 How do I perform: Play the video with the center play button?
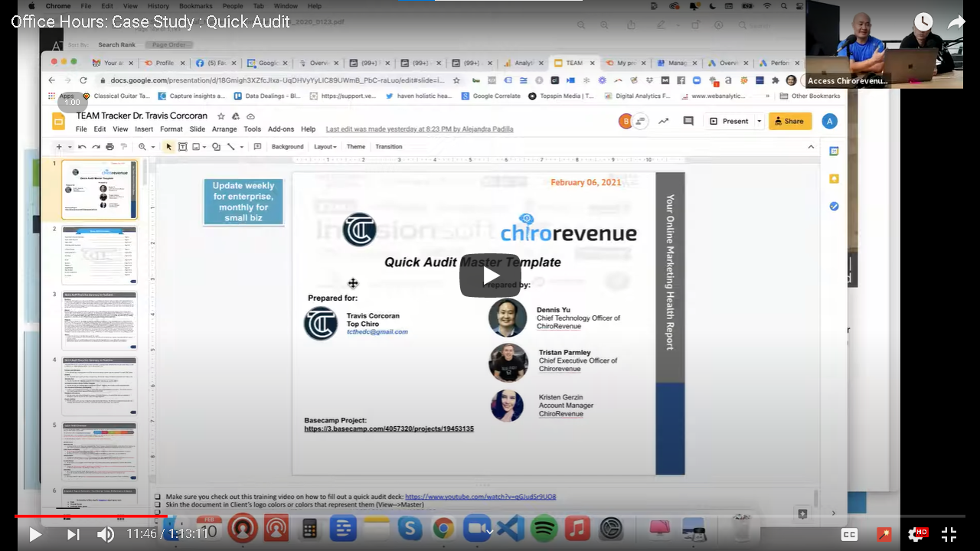(490, 275)
